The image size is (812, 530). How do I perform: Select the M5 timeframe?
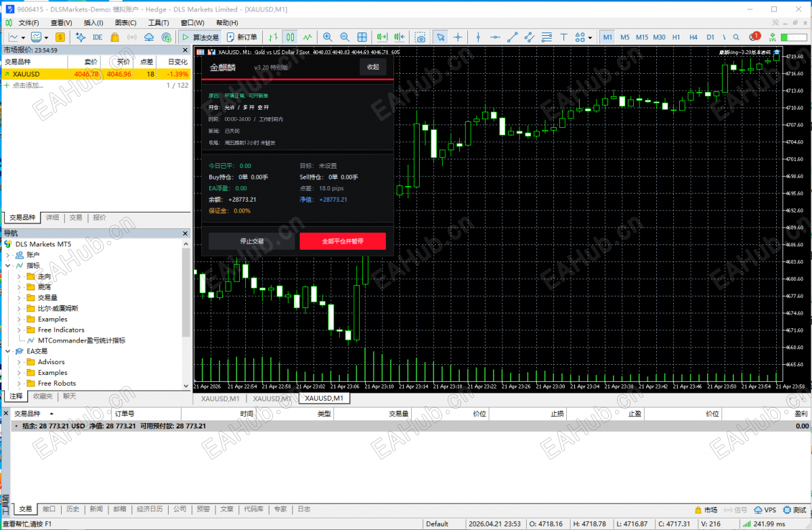(x=625, y=37)
